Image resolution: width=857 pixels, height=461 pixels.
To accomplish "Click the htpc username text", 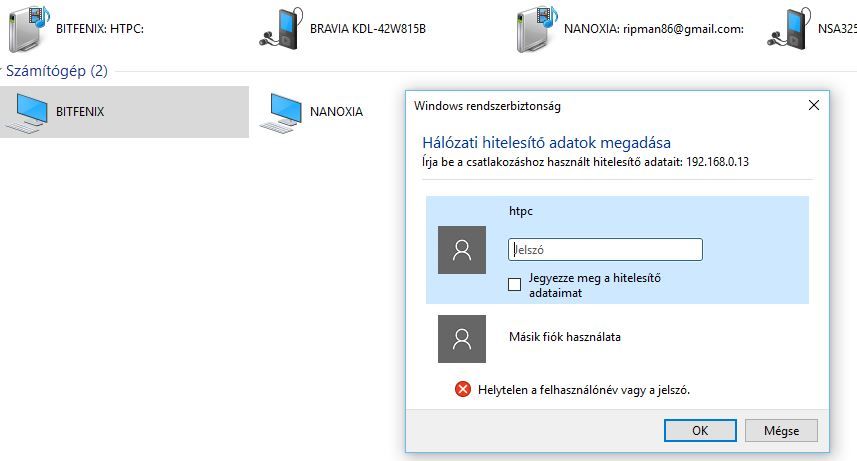I will [x=521, y=211].
